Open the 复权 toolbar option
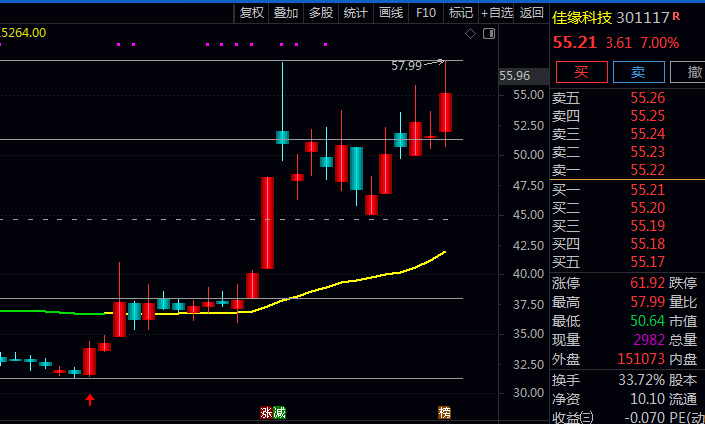Image resolution: width=705 pixels, height=424 pixels. [251, 13]
